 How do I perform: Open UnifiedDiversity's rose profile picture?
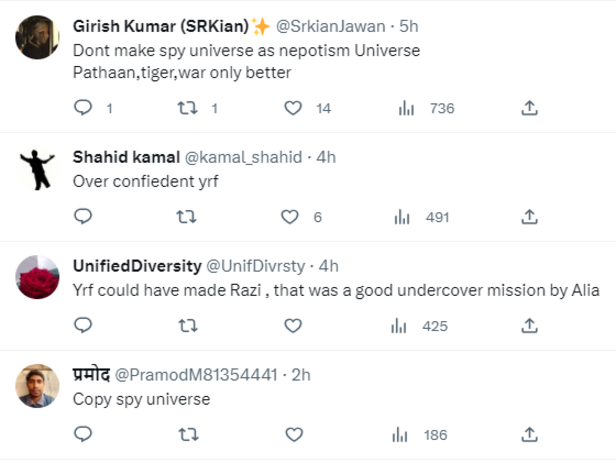point(39,277)
